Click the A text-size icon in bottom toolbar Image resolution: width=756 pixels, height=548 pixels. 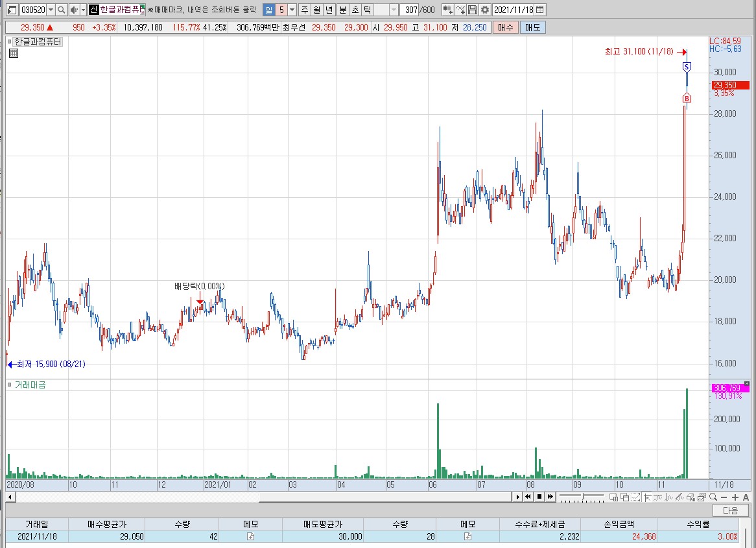746,497
